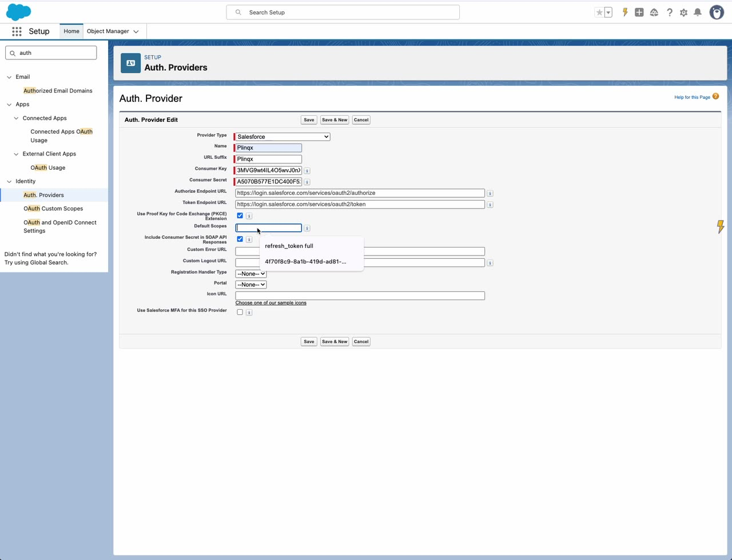Click the magnifier icon in Quick Find box

[13, 53]
